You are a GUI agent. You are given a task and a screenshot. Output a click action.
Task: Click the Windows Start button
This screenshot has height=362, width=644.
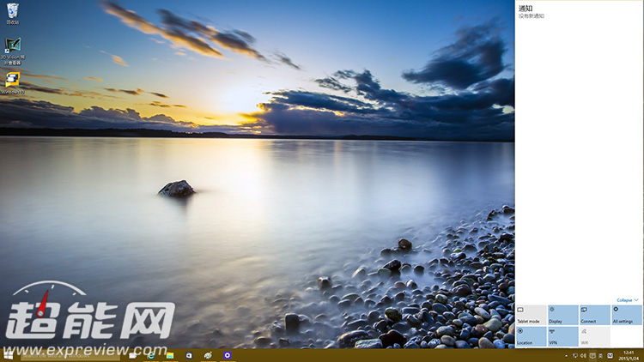[9, 354]
